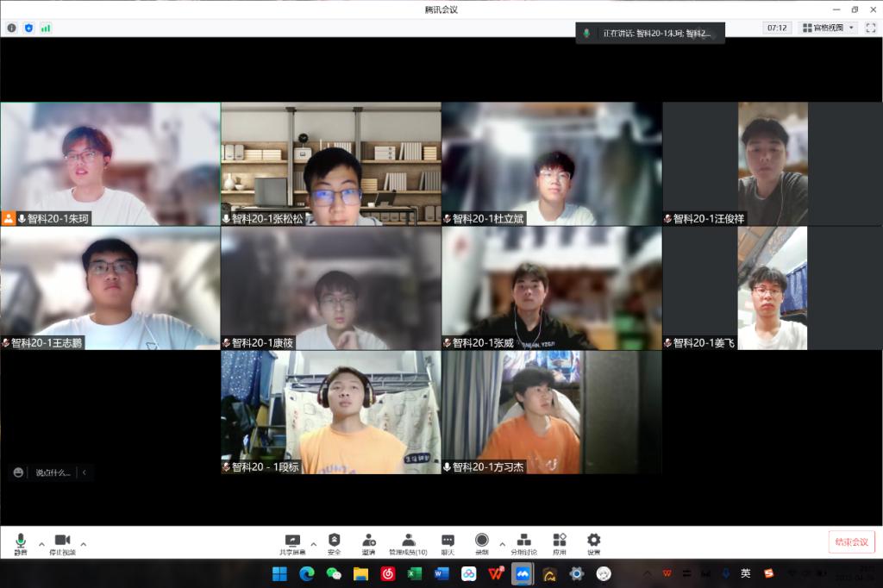Image resolution: width=883 pixels, height=588 pixels.
Task: Click the Invite (邀请) icon
Action: pos(368,543)
